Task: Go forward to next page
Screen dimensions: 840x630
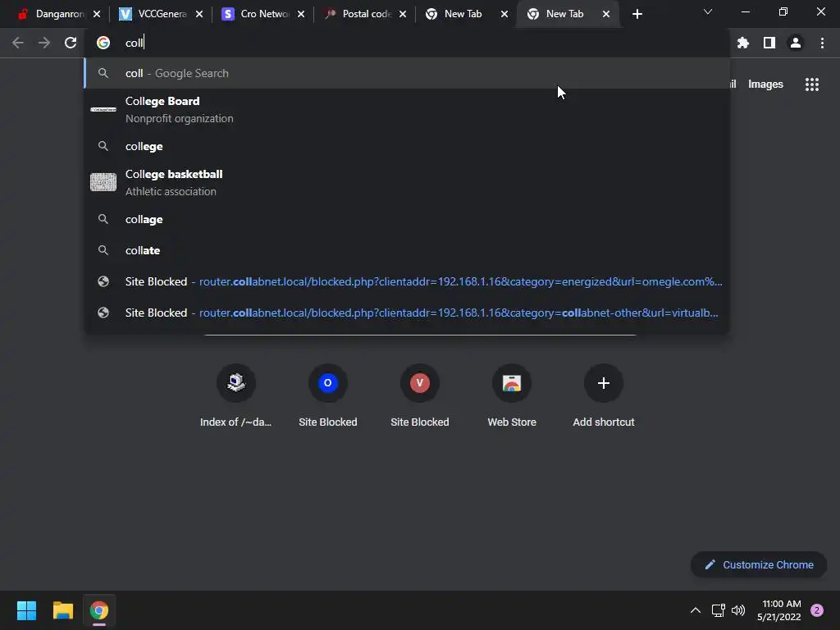Action: click(x=44, y=43)
